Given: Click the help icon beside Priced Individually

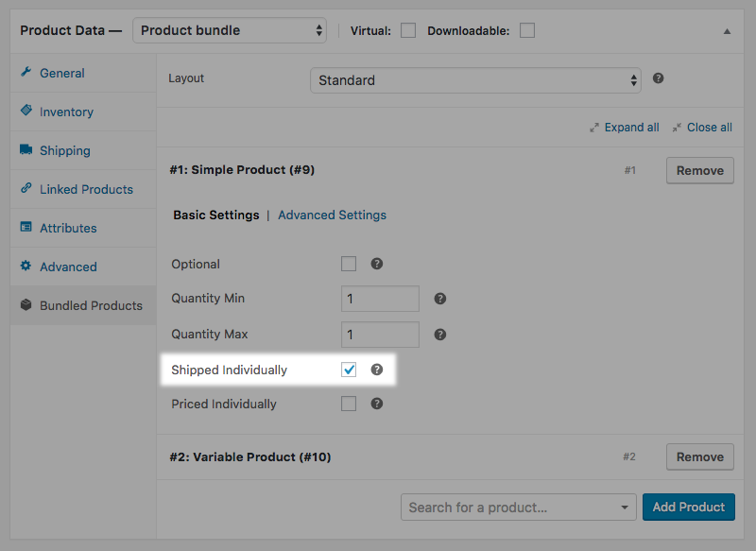Looking at the screenshot, I should pos(376,404).
